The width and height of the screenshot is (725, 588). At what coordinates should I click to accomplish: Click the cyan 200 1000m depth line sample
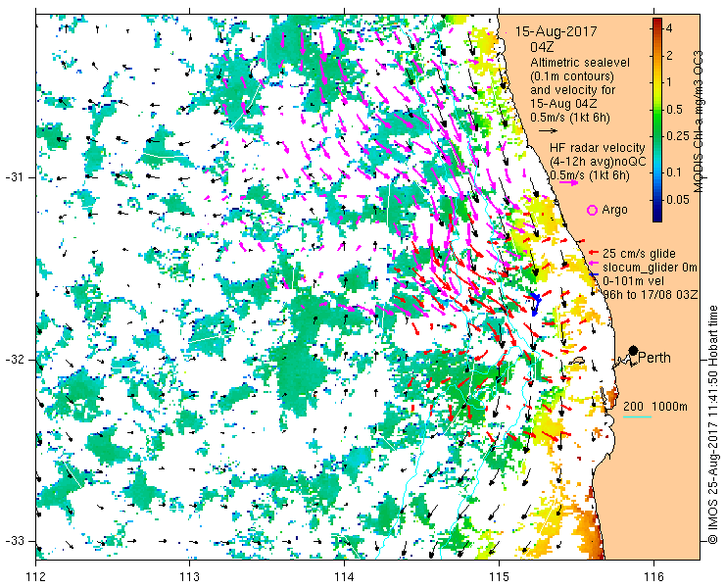(637, 416)
